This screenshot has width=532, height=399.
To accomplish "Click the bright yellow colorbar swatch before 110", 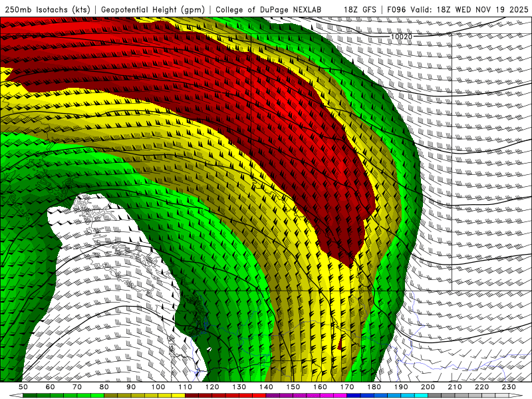I will (x=178, y=395).
